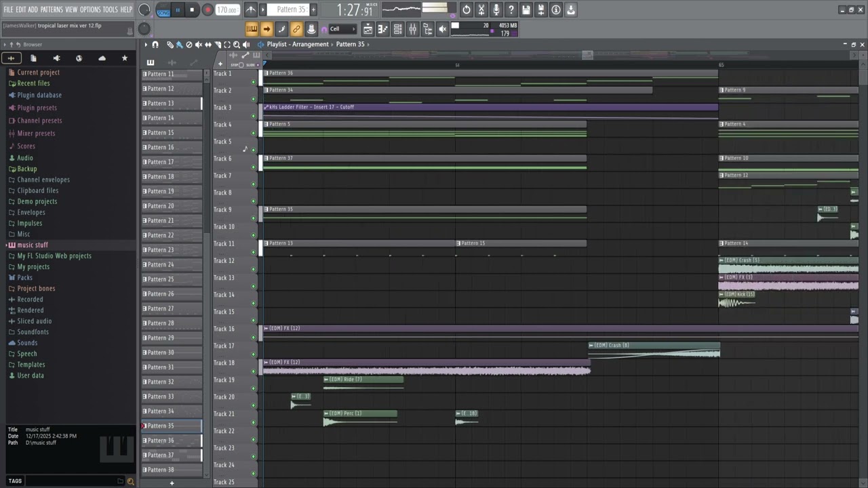This screenshot has height=488, width=868.
Task: Open the Pattern 35 selector dropdown
Action: coord(291,9)
